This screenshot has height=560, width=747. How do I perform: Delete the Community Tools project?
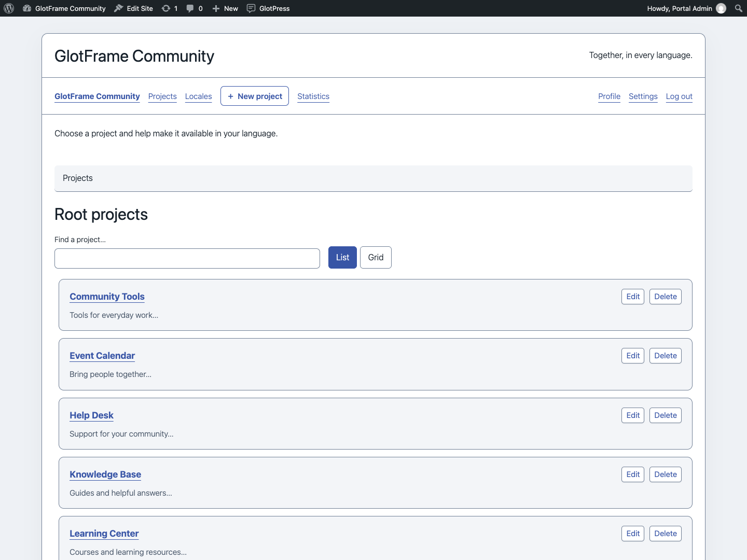666,297
